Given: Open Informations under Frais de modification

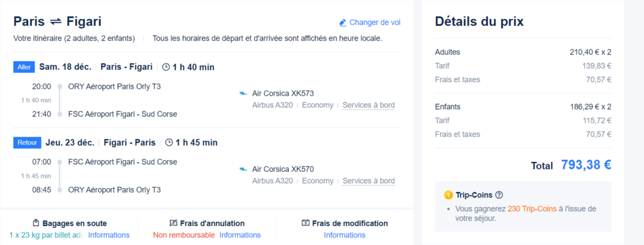Looking at the screenshot, I should click(x=345, y=235).
